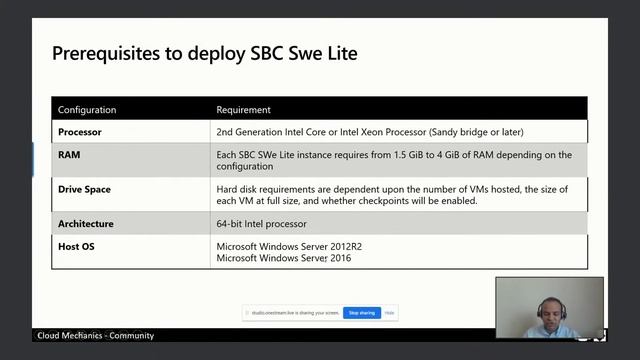Click the small icon left of the sharing message

(247, 313)
